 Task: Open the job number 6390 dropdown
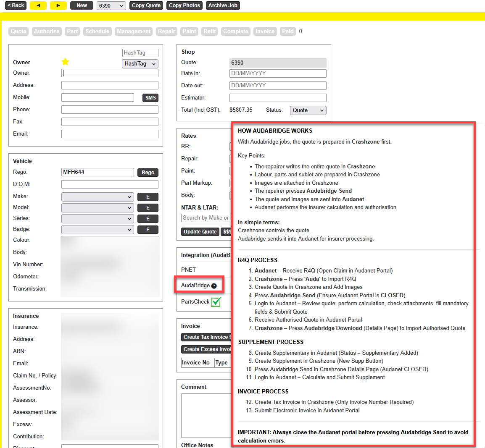tap(111, 5)
